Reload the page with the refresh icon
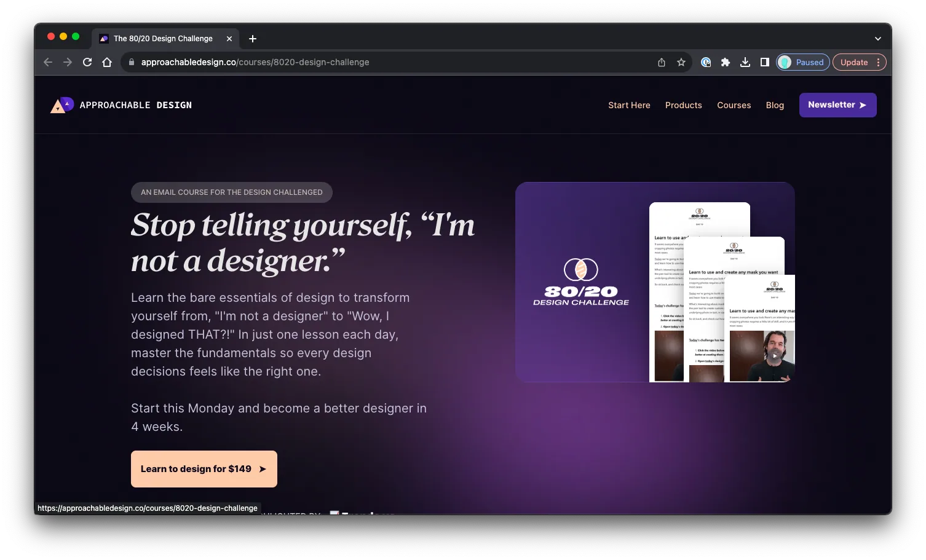926x560 pixels. (x=87, y=62)
